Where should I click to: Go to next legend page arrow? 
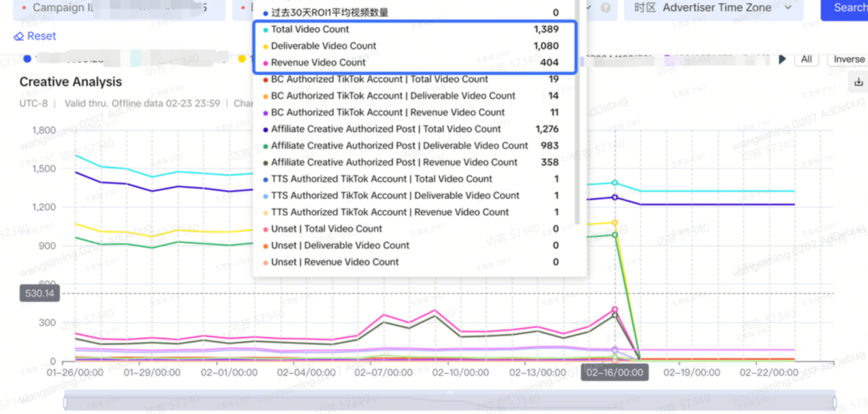[x=782, y=59]
